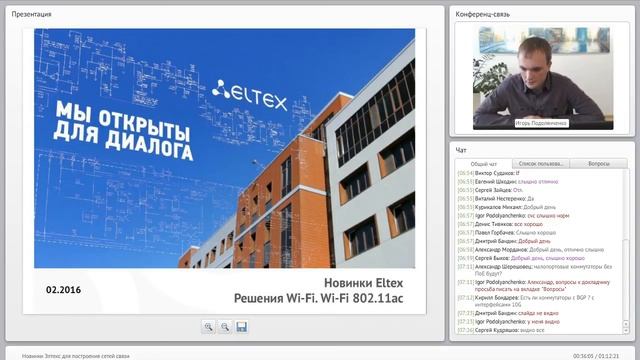Zoom in on the presentation slide

click(x=209, y=327)
